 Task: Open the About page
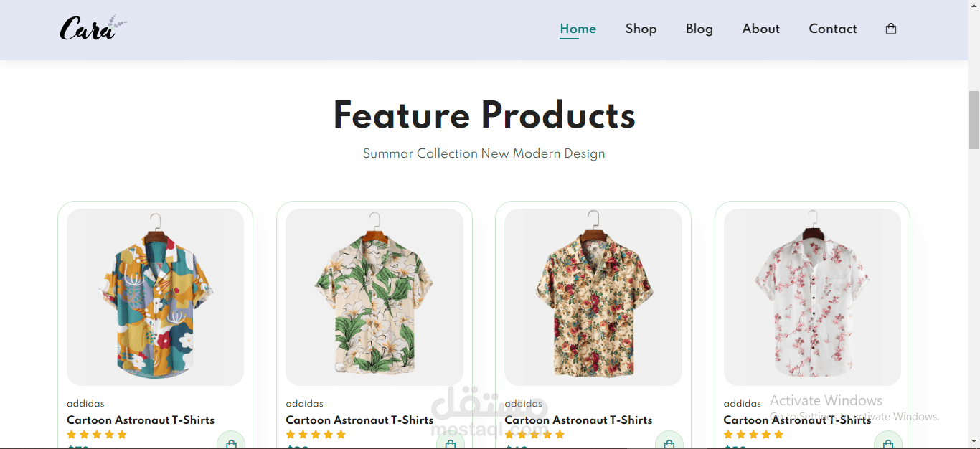(761, 29)
